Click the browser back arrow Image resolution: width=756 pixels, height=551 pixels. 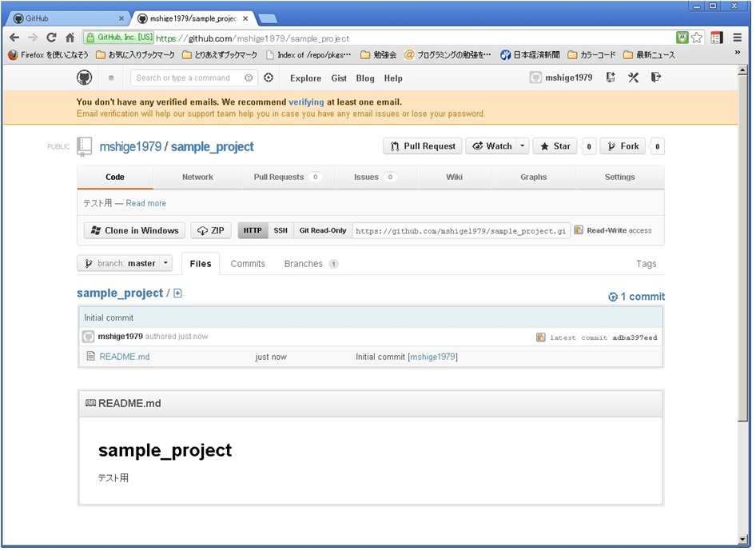(14, 38)
